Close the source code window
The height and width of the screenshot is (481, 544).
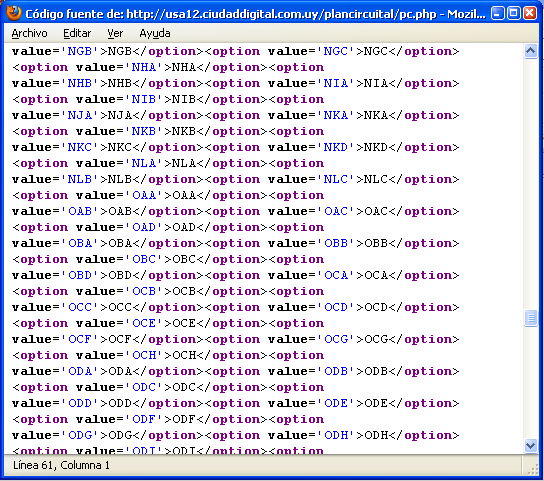tap(530, 14)
